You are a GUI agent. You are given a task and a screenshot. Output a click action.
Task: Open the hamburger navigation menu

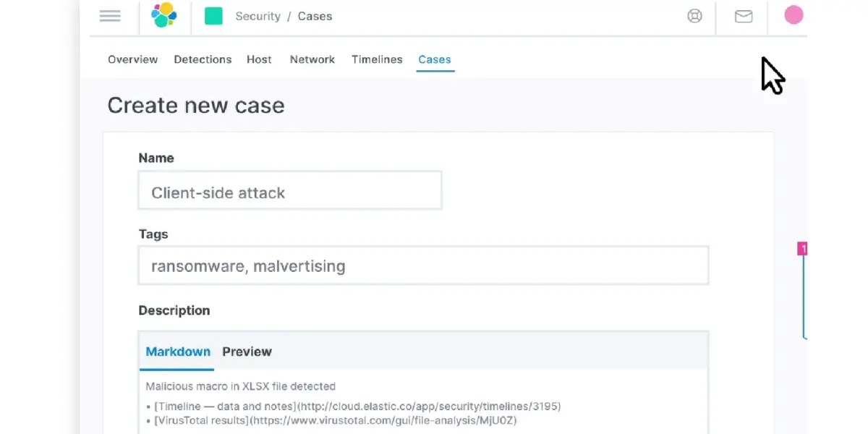point(110,16)
